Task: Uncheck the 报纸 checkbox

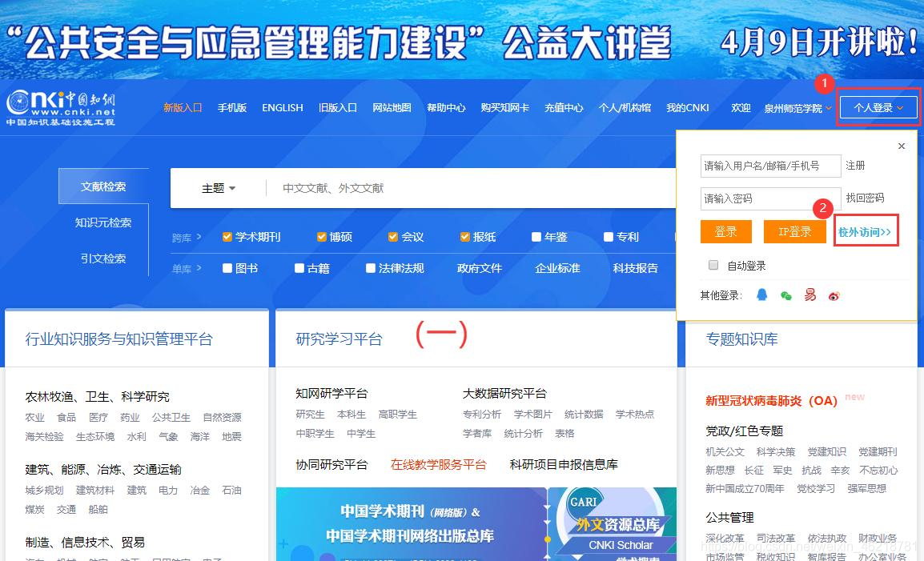Action: (x=465, y=237)
